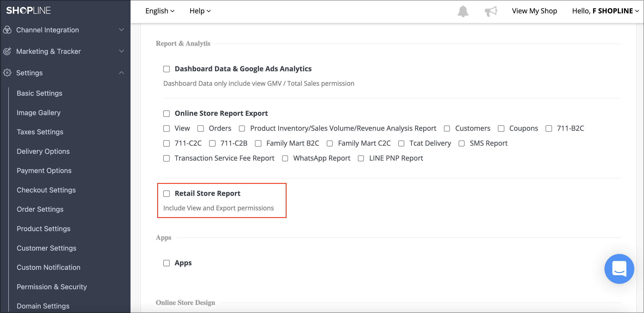Open Permission & Security

(52, 287)
